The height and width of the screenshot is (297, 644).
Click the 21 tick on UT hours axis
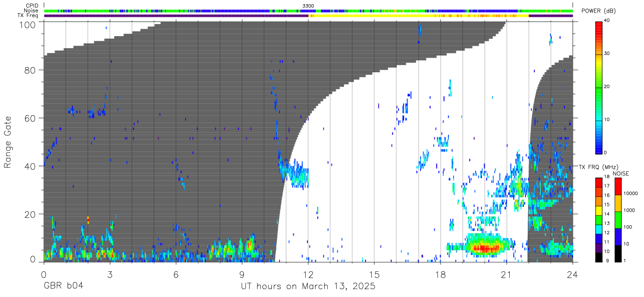tap(507, 274)
